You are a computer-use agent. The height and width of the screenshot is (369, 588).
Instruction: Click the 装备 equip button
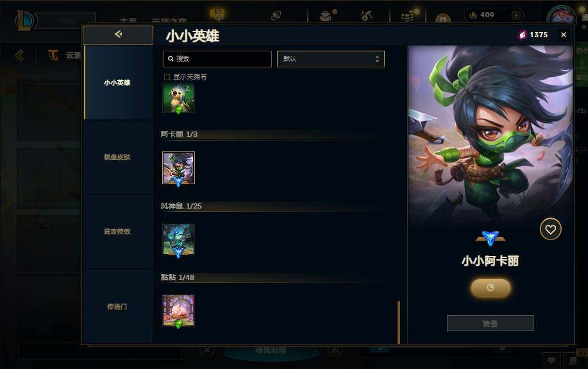pos(490,323)
